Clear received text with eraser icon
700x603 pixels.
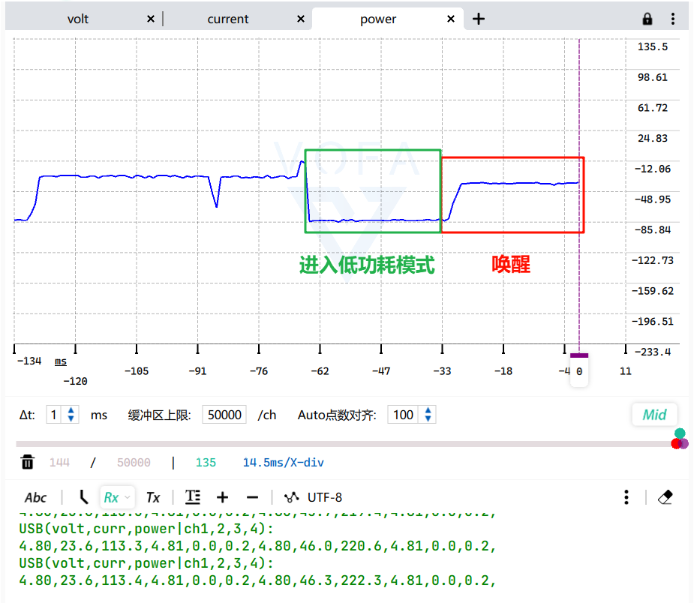pos(665,496)
